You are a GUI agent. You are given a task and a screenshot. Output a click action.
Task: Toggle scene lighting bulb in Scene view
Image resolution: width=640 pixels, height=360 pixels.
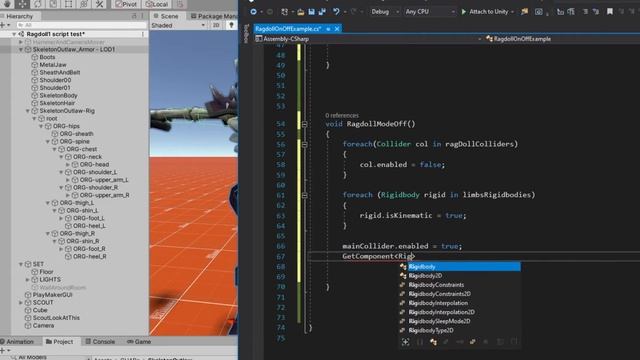(x=231, y=25)
